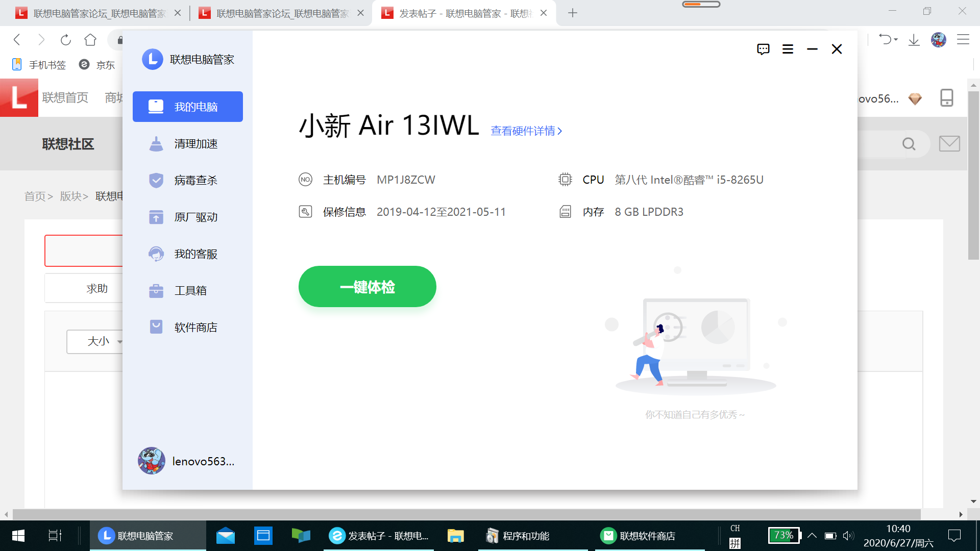Click the mobile phone icon on webpage
The width and height of the screenshot is (980, 551).
click(947, 97)
